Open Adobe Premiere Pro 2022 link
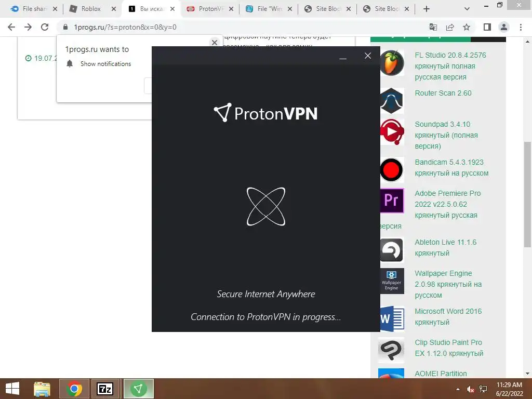This screenshot has width=532, height=399. click(447, 204)
